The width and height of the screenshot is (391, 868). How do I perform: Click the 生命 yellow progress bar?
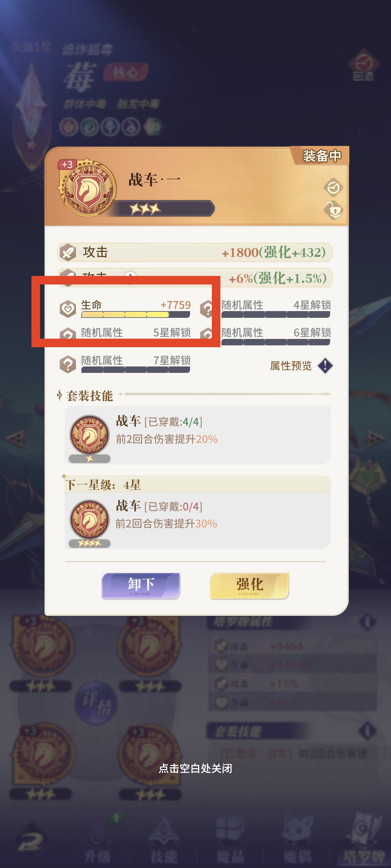coord(135,315)
